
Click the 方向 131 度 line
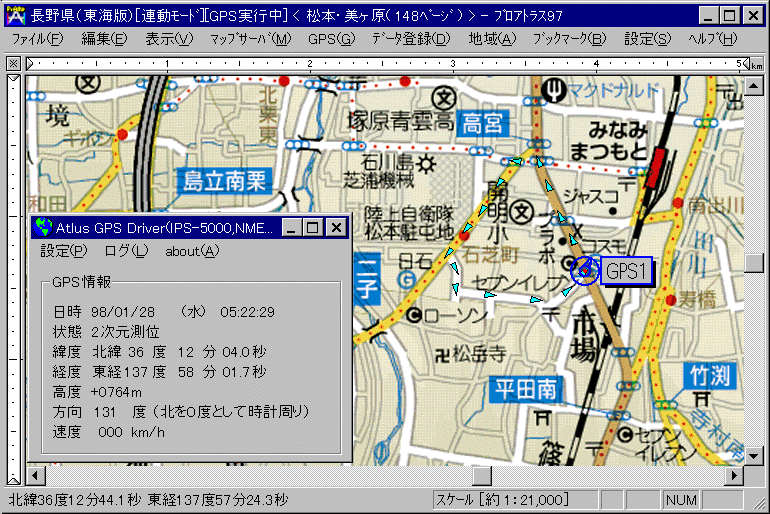pos(181,411)
